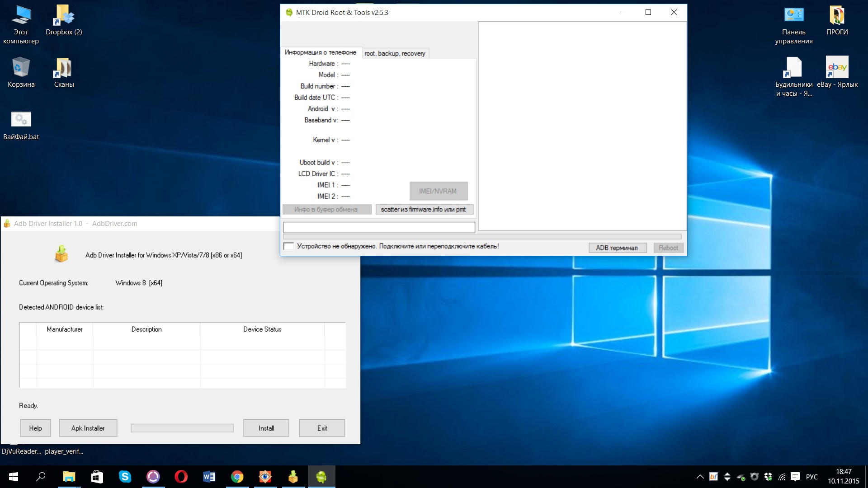Click the Adb installer progress bar
The width and height of the screenshot is (868, 488).
pyautogui.click(x=182, y=428)
